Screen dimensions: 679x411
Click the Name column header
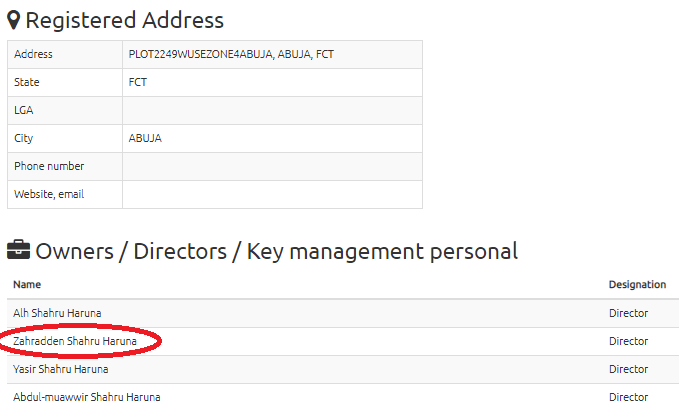coord(28,285)
